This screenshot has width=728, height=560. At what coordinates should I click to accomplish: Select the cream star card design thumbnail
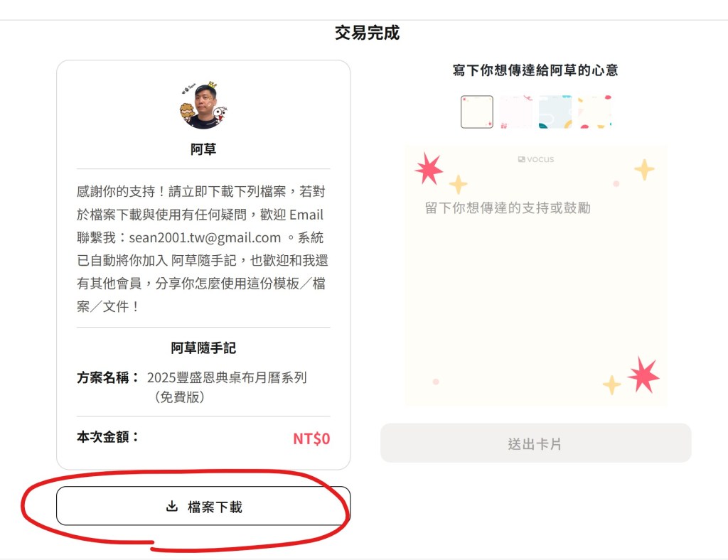[x=477, y=112]
